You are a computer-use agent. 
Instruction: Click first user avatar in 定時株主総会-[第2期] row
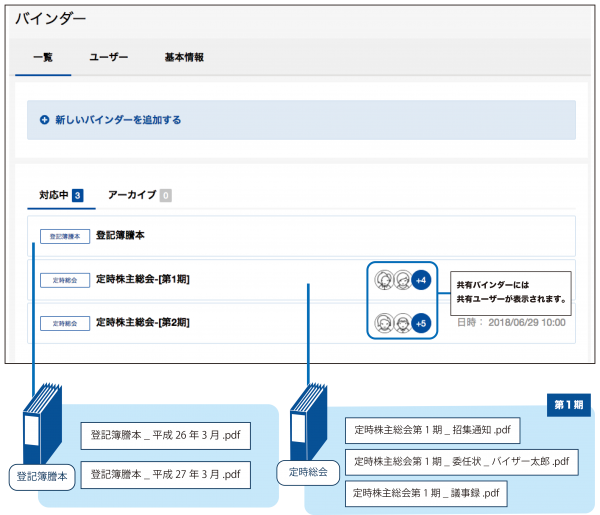383,323
